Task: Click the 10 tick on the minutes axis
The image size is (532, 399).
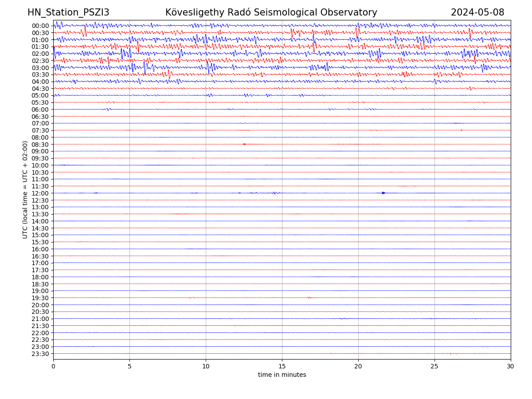Action: click(x=206, y=367)
